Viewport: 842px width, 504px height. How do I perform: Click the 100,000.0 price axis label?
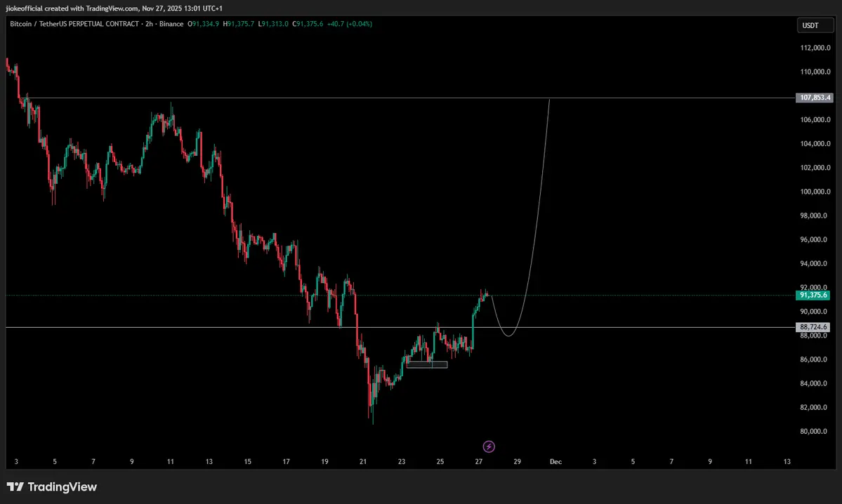click(x=815, y=192)
